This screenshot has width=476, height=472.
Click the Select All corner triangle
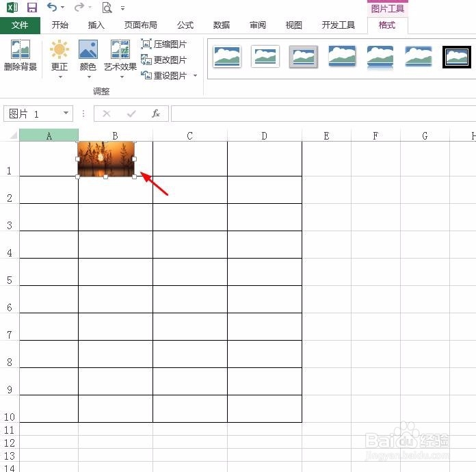(x=13, y=135)
